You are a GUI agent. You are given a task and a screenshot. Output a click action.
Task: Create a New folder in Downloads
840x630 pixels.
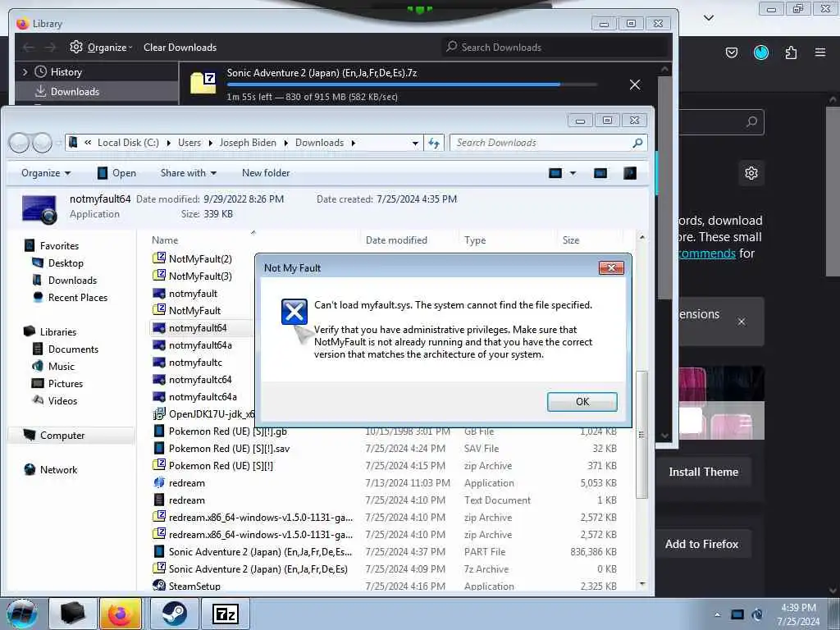(x=266, y=173)
